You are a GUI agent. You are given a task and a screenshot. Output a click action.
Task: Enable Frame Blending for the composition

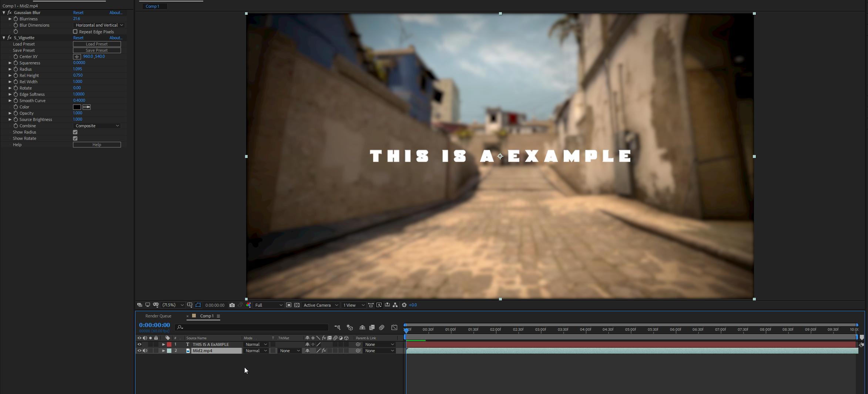tap(372, 327)
